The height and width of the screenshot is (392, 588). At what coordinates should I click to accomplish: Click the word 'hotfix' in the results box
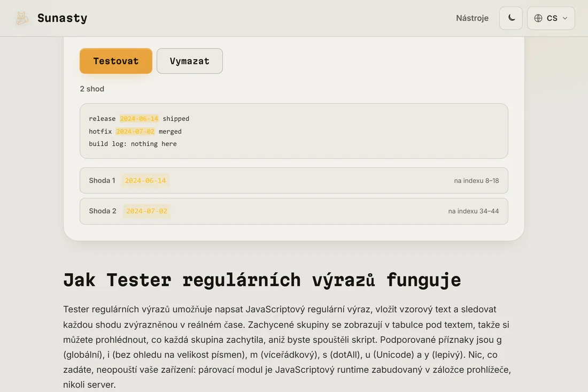pyautogui.click(x=100, y=132)
